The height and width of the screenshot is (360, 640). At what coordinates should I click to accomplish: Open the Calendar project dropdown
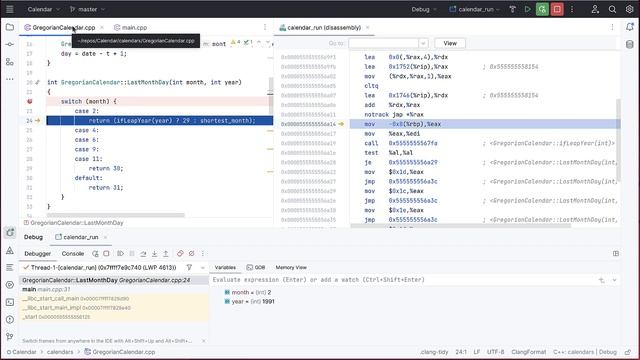44,9
